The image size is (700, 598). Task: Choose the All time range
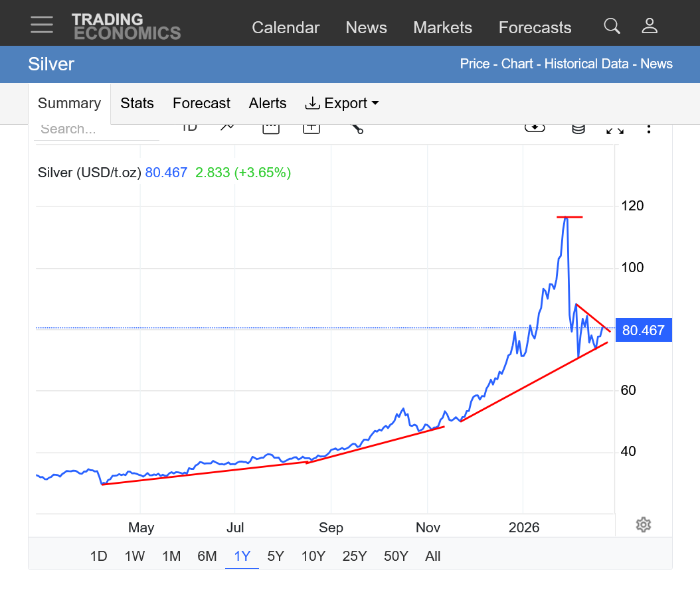point(432,556)
